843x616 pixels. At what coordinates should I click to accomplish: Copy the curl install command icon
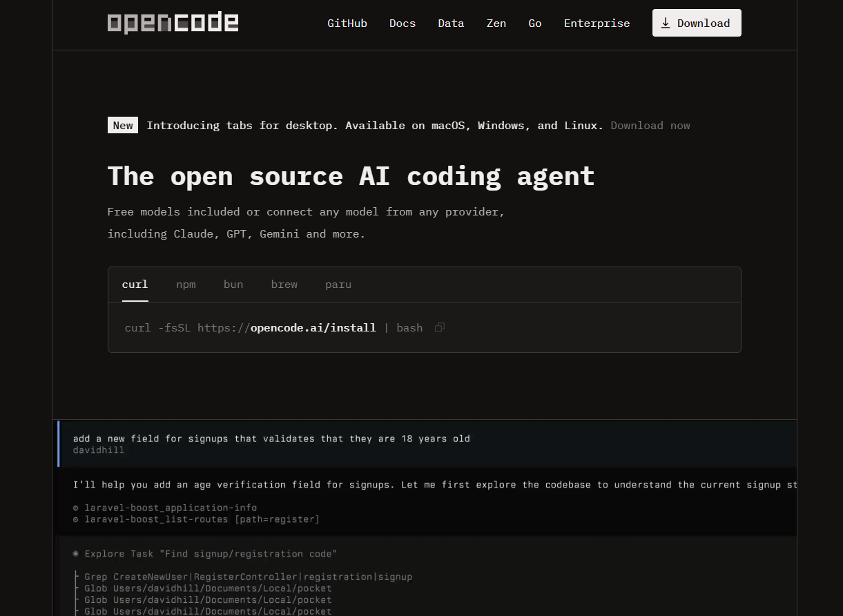[440, 327]
